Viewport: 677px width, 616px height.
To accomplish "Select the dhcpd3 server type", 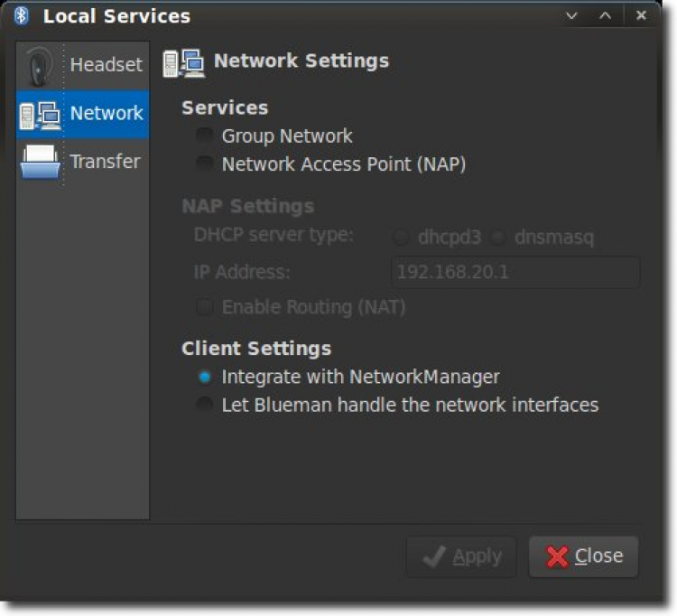I will 401,238.
